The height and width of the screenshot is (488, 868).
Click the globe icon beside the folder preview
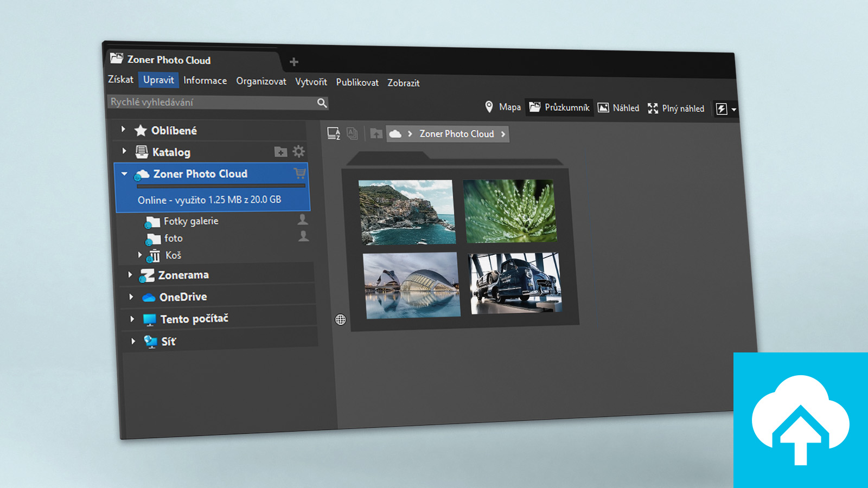pyautogui.click(x=341, y=319)
